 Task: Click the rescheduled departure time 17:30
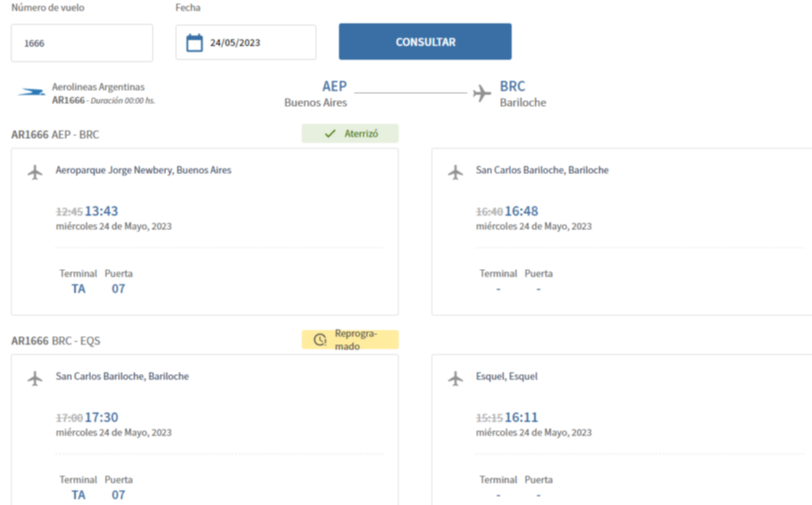pos(101,418)
